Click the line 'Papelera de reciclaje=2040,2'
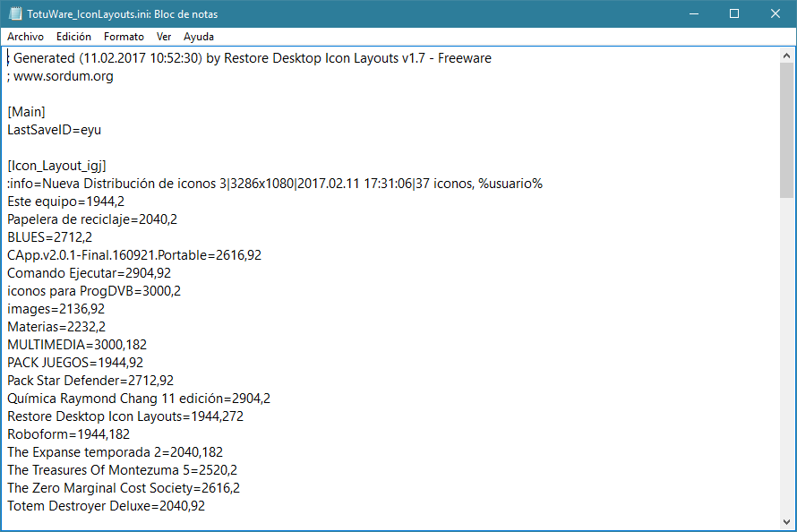Image resolution: width=797 pixels, height=532 pixels. (x=92, y=219)
